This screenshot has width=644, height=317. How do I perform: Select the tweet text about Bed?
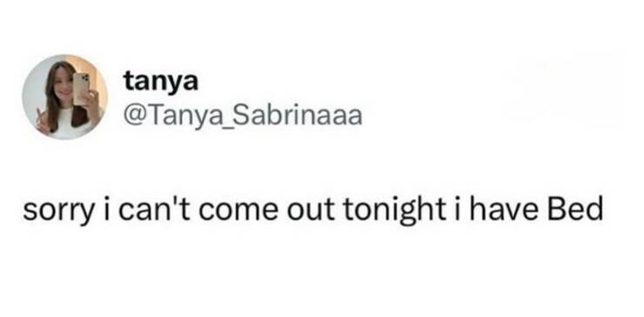tap(312, 211)
